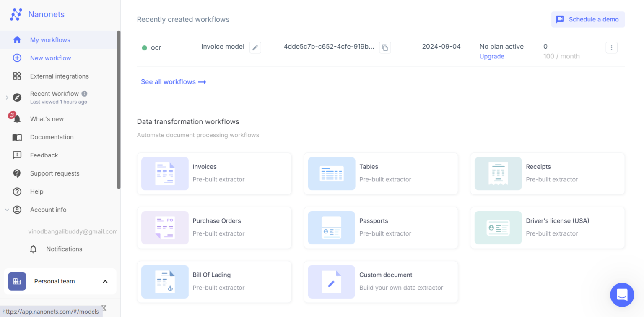
Task: Click the Purchase Orders thumbnail
Action: (165, 228)
